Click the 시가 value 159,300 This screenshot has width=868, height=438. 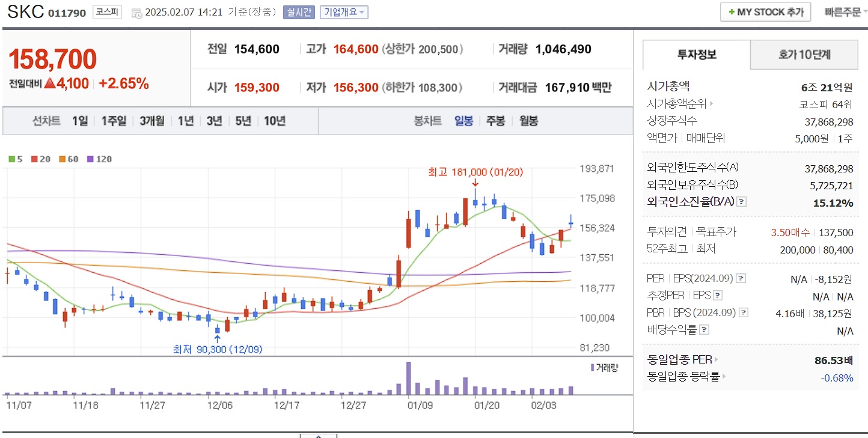[x=257, y=88]
